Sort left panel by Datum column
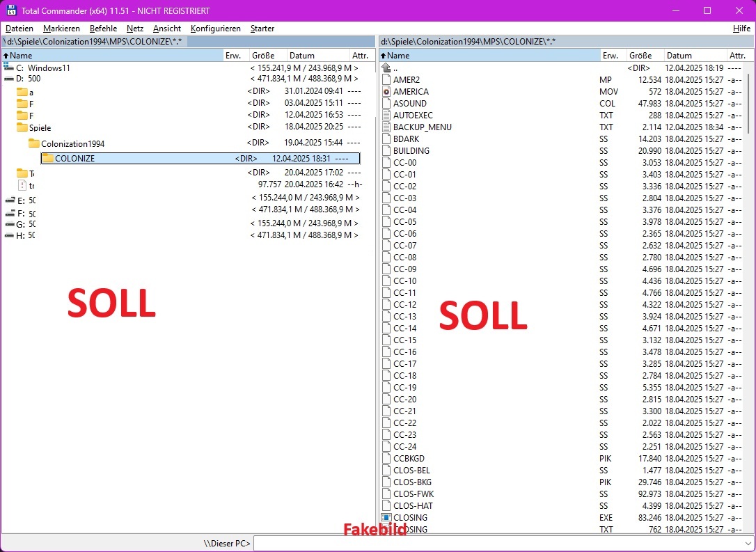The height and width of the screenshot is (552, 756). click(x=318, y=56)
